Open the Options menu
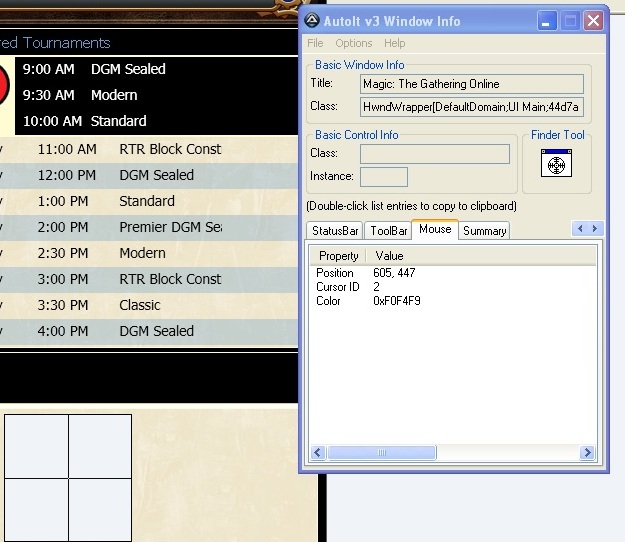The height and width of the screenshot is (542, 625). click(x=353, y=43)
